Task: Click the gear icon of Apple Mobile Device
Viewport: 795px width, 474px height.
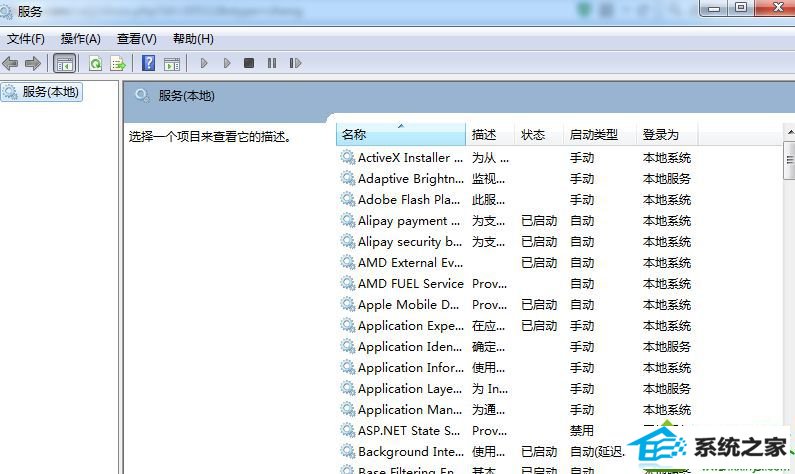Action: pyautogui.click(x=347, y=304)
